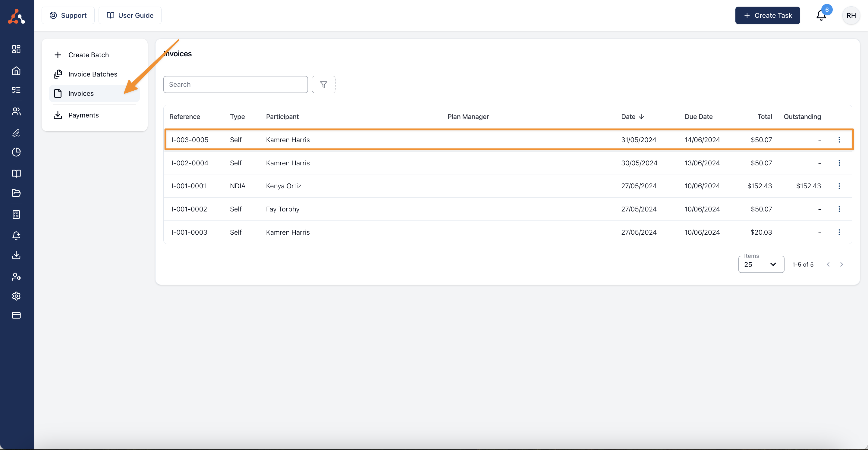Click the app logo in the sidebar

(x=16, y=17)
